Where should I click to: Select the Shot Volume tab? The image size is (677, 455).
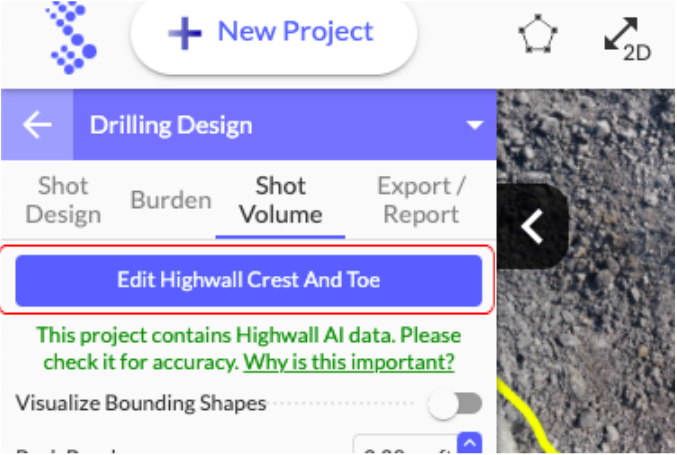(x=281, y=200)
